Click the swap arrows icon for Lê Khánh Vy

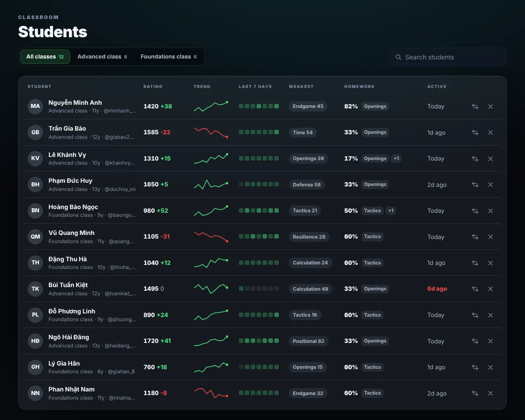pyautogui.click(x=475, y=159)
